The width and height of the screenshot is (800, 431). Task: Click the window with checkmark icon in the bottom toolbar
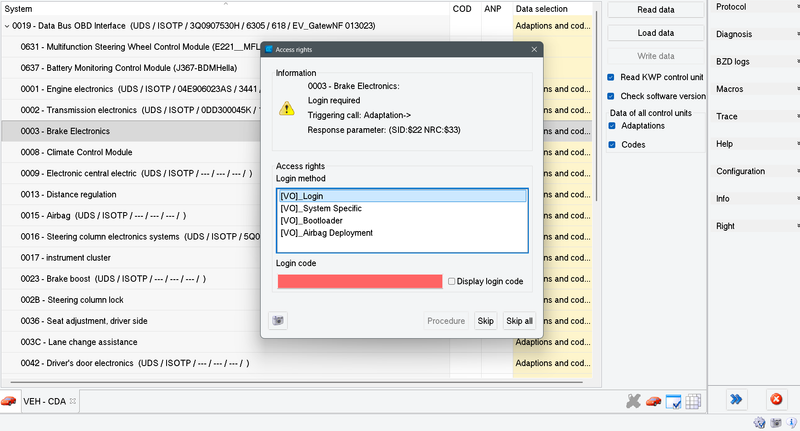(673, 401)
